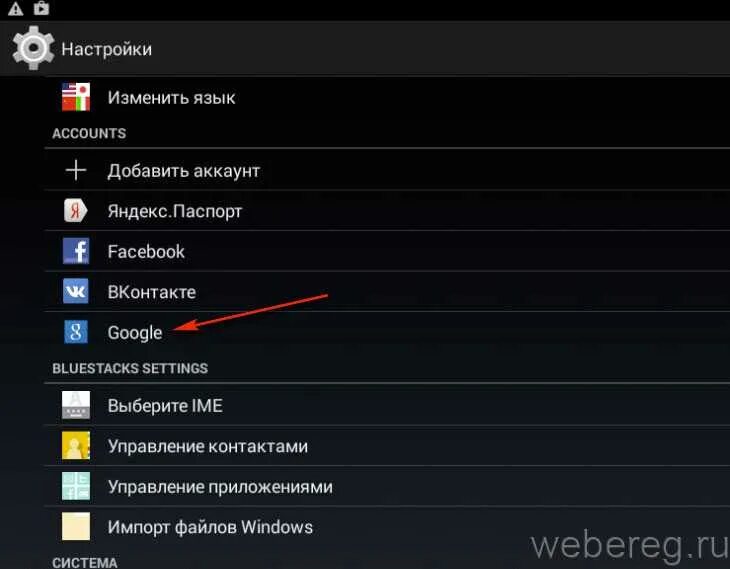Image resolution: width=730 pixels, height=569 pixels.
Task: Choose Выберите IME setting
Action: (x=387, y=405)
